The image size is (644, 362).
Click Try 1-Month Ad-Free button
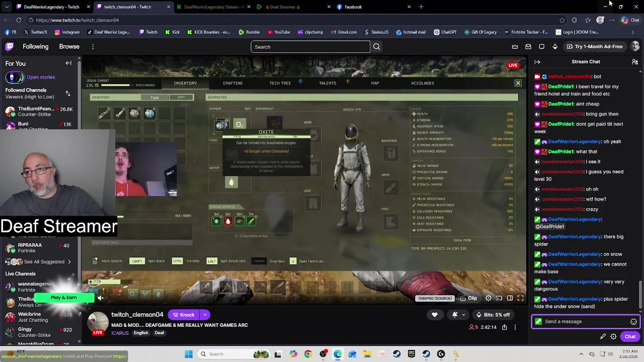(594, 47)
